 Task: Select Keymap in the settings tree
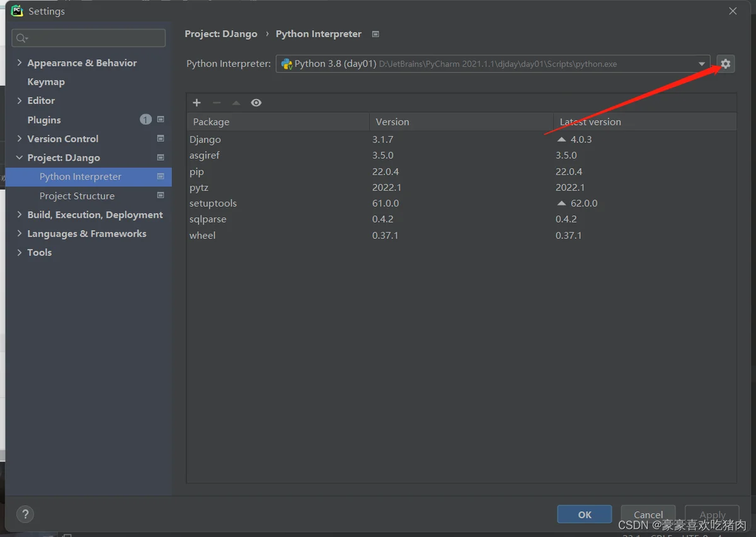pyautogui.click(x=46, y=82)
